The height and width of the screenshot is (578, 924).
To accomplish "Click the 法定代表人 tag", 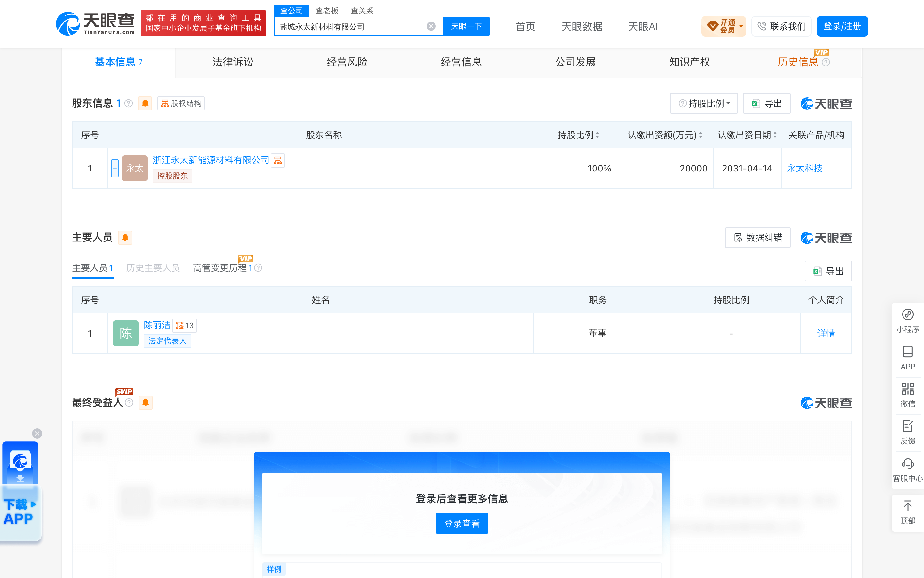I will click(x=167, y=341).
